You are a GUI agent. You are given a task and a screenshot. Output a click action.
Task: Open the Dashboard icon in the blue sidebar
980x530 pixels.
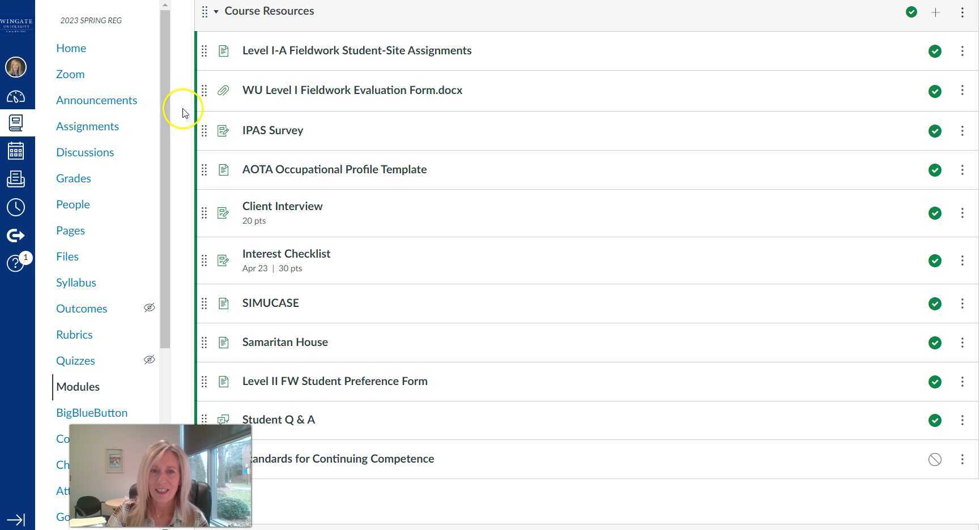[16, 96]
